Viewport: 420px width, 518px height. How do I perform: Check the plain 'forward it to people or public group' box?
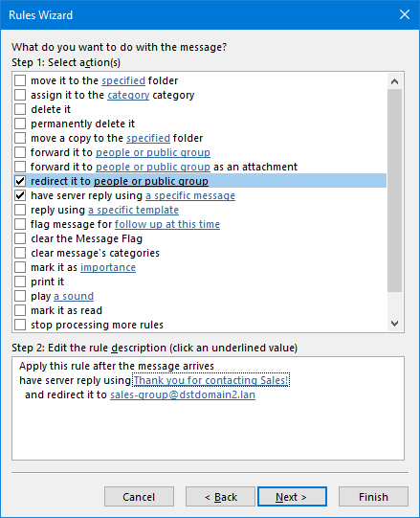(x=20, y=152)
